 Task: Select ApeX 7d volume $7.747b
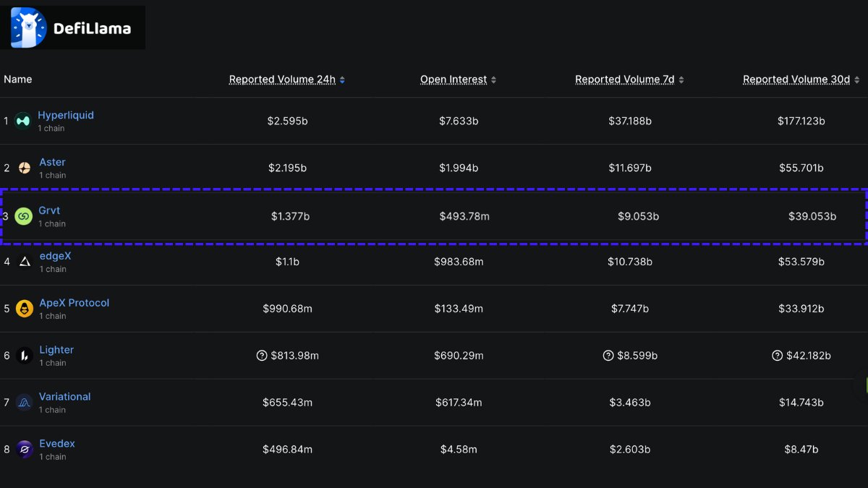(x=630, y=309)
